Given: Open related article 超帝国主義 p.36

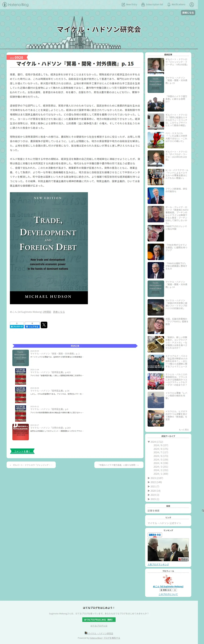Looking at the screenshot, I should tap(50, 391).
